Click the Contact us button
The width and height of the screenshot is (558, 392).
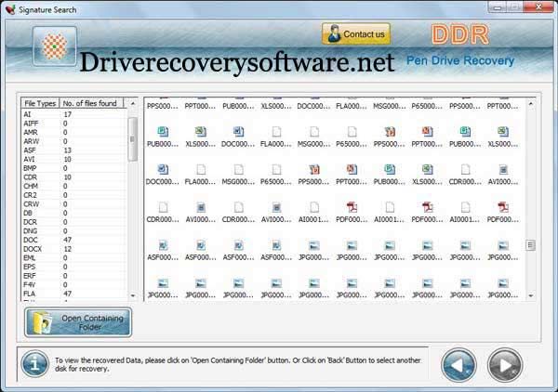coord(356,34)
